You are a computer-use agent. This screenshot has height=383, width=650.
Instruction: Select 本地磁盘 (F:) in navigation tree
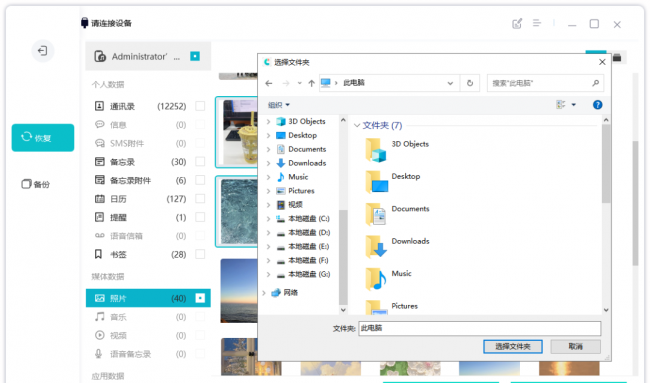pos(308,260)
